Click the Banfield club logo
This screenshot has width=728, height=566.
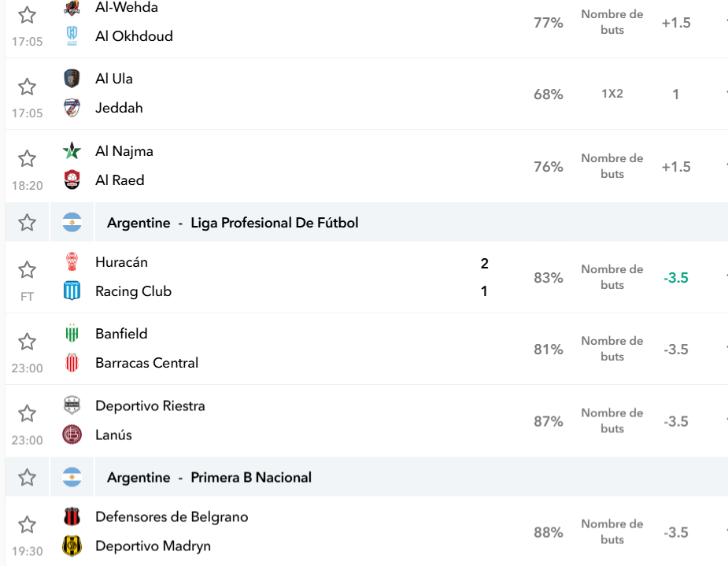(72, 333)
